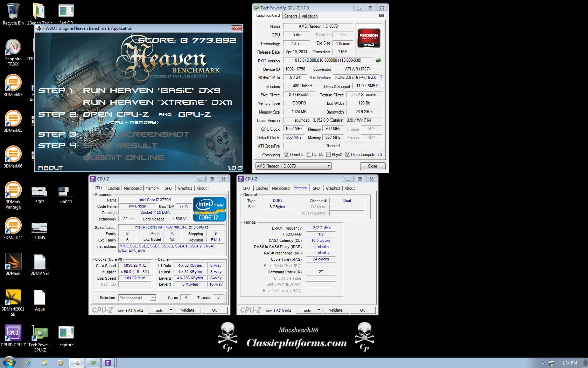Click Validate in CPU-Z CPU window
The image size is (588, 368).
(x=188, y=310)
